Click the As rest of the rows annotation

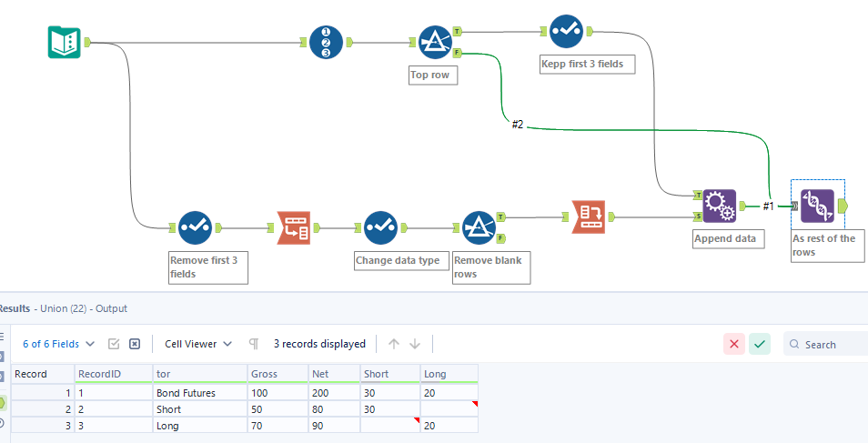828,246
